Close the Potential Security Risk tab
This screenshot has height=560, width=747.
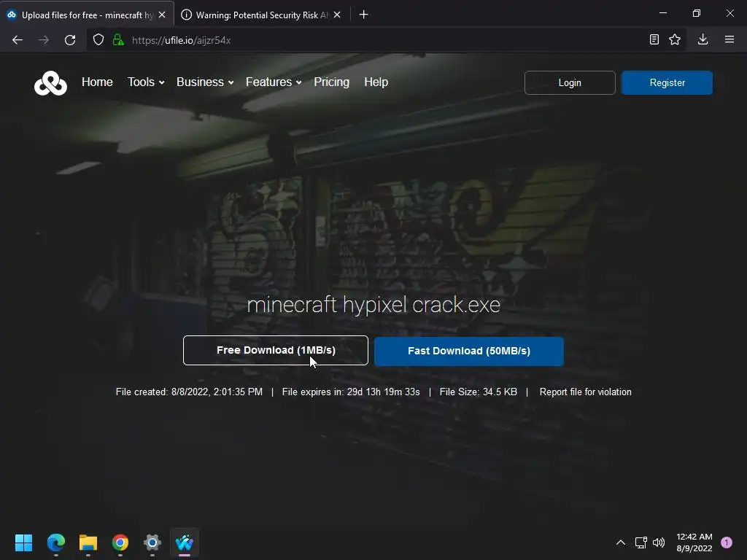(x=337, y=15)
